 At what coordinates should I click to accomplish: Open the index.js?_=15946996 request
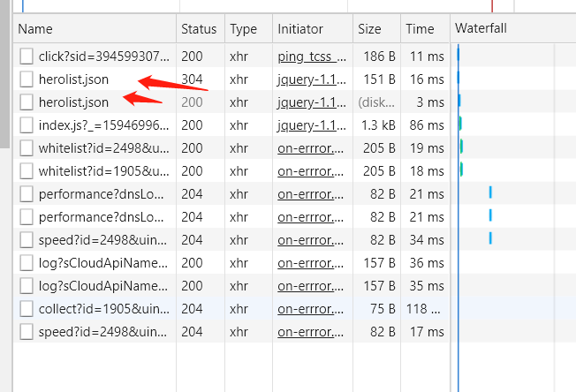click(x=104, y=125)
